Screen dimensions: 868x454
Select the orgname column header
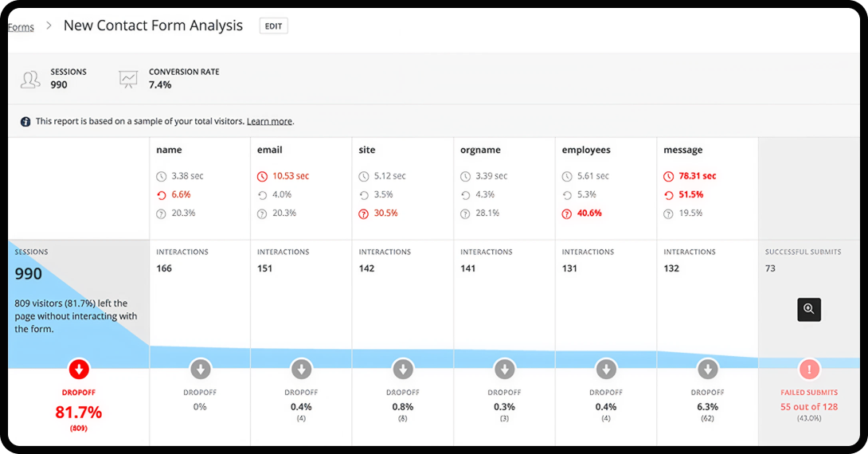tap(480, 150)
